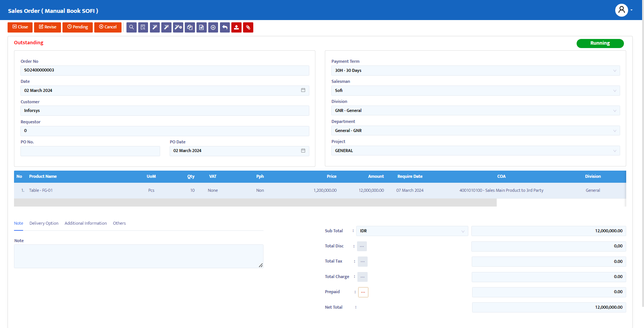Click the Outstanding status label
The width and height of the screenshot is (644, 328).
[x=29, y=43]
